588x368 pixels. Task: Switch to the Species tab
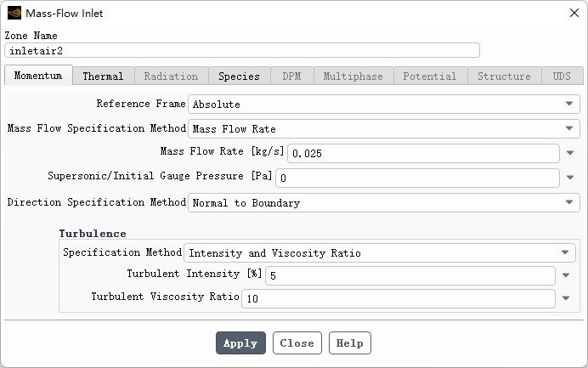pyautogui.click(x=239, y=76)
